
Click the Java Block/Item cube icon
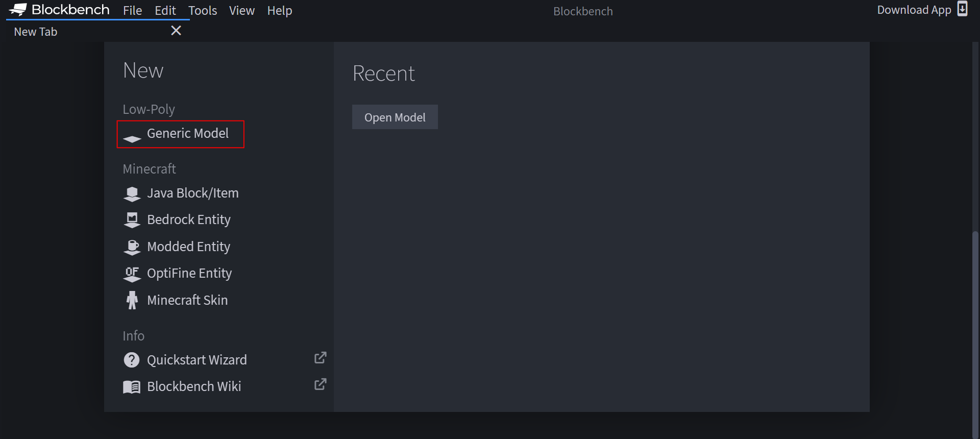point(132,194)
